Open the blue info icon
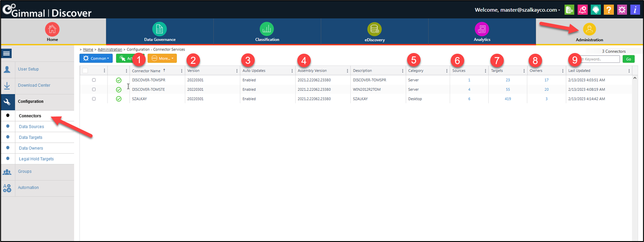The height and width of the screenshot is (242, 644). tap(635, 10)
